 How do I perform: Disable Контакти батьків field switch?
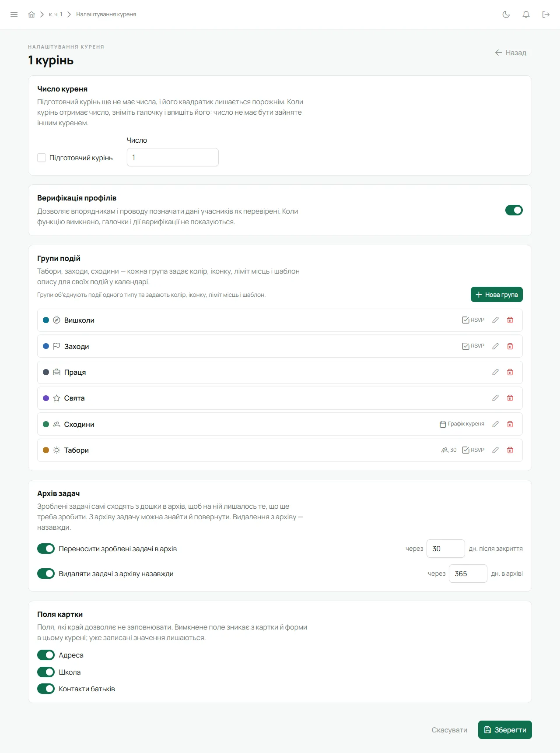point(46,689)
